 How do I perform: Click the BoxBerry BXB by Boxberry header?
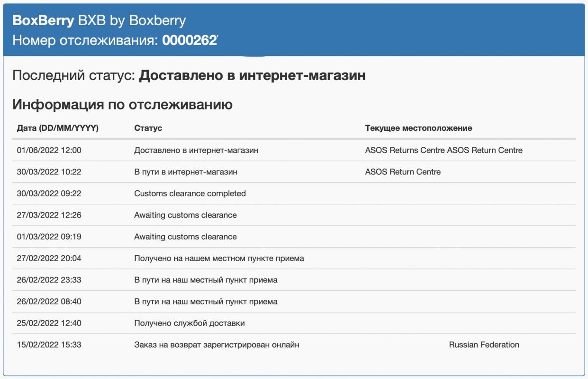[x=99, y=20]
